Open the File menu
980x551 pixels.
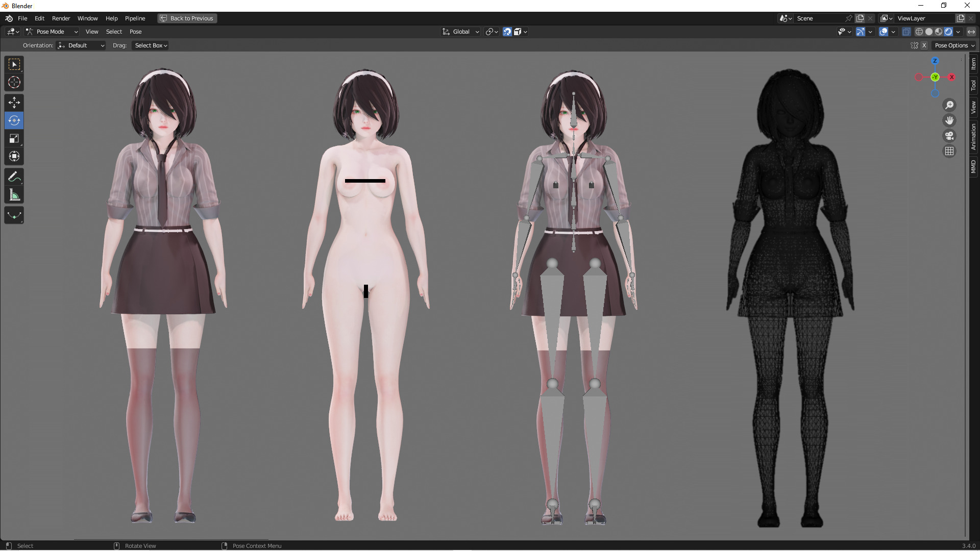tap(22, 18)
